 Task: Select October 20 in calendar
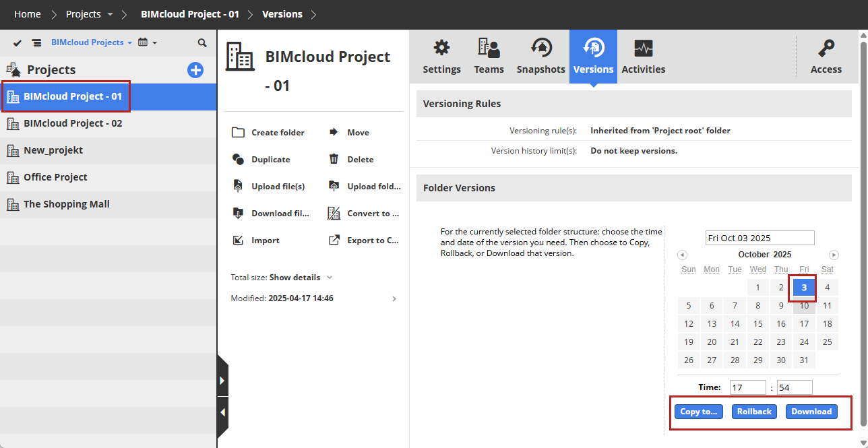pyautogui.click(x=712, y=342)
